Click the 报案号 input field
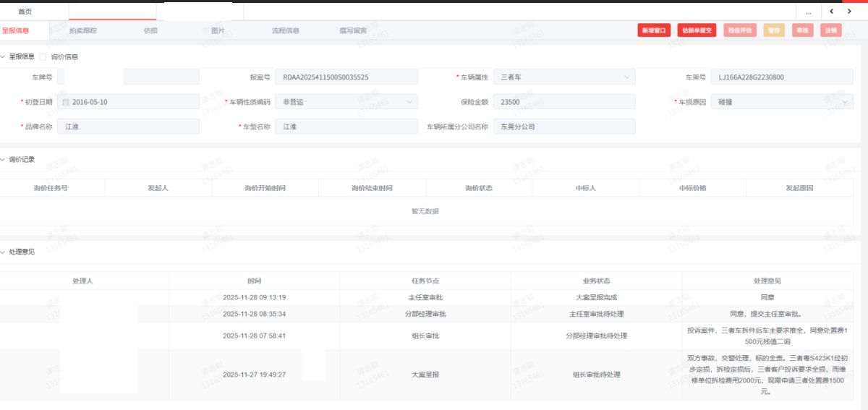 click(x=346, y=77)
